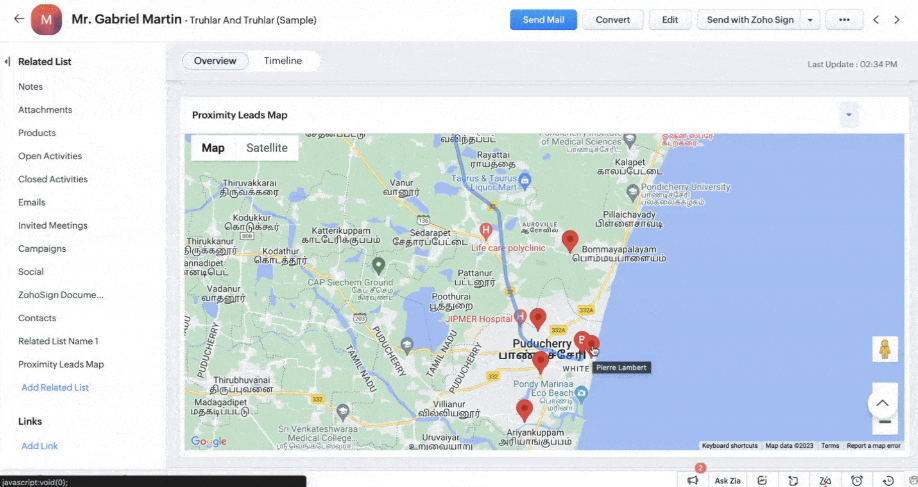Click the CAP Siechem Ground green marker
The image size is (918, 487).
tap(379, 265)
